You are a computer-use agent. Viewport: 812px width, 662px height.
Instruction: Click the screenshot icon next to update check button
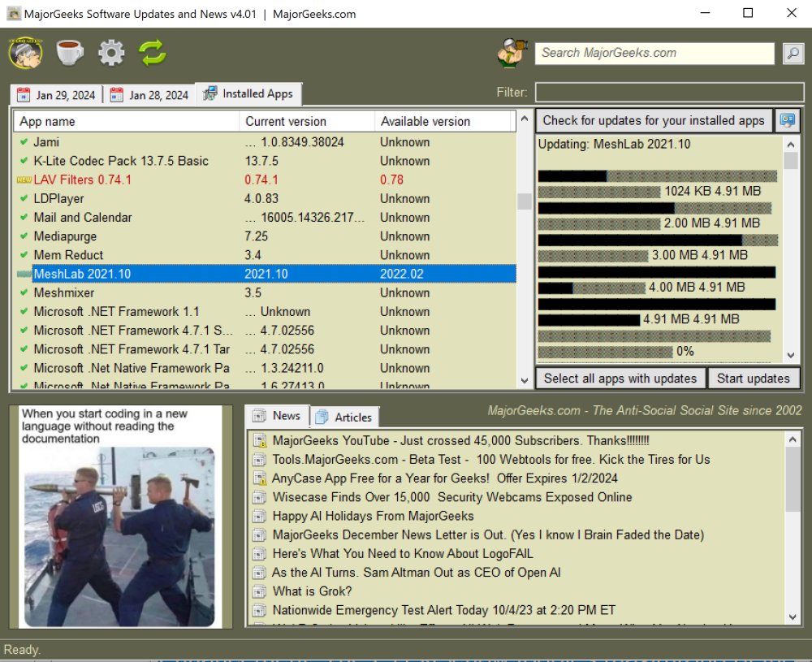[x=787, y=120]
